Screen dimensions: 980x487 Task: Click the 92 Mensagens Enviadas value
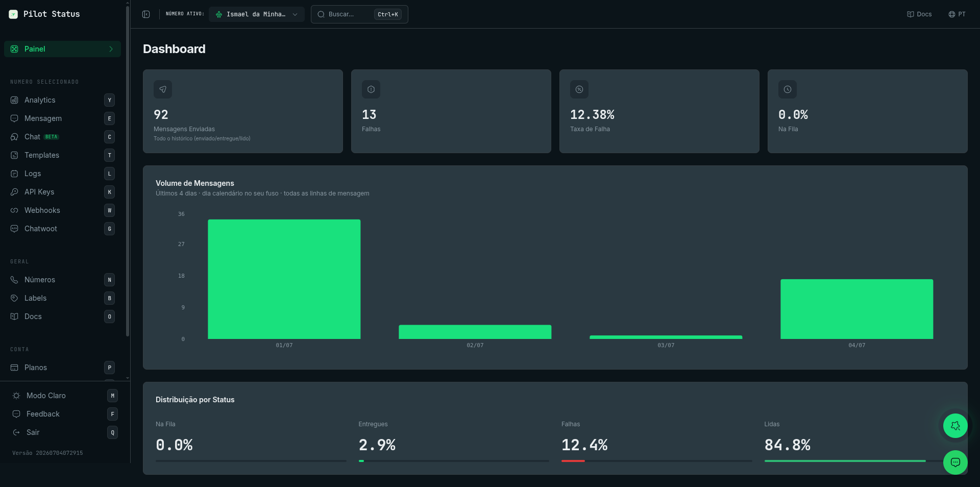[161, 115]
